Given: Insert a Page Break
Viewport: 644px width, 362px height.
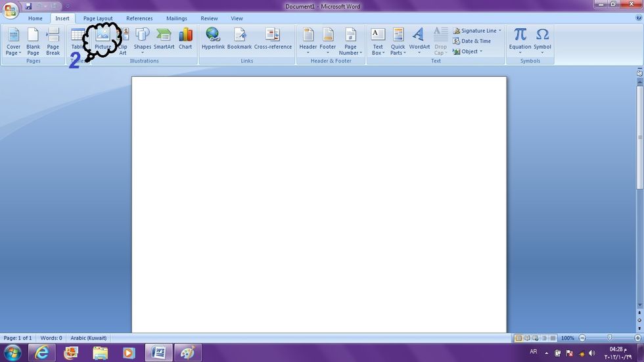Looking at the screenshot, I should 53,41.
